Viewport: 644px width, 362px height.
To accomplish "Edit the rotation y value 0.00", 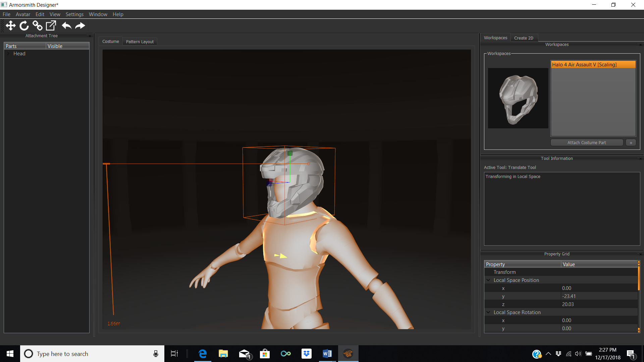I will [x=599, y=328].
